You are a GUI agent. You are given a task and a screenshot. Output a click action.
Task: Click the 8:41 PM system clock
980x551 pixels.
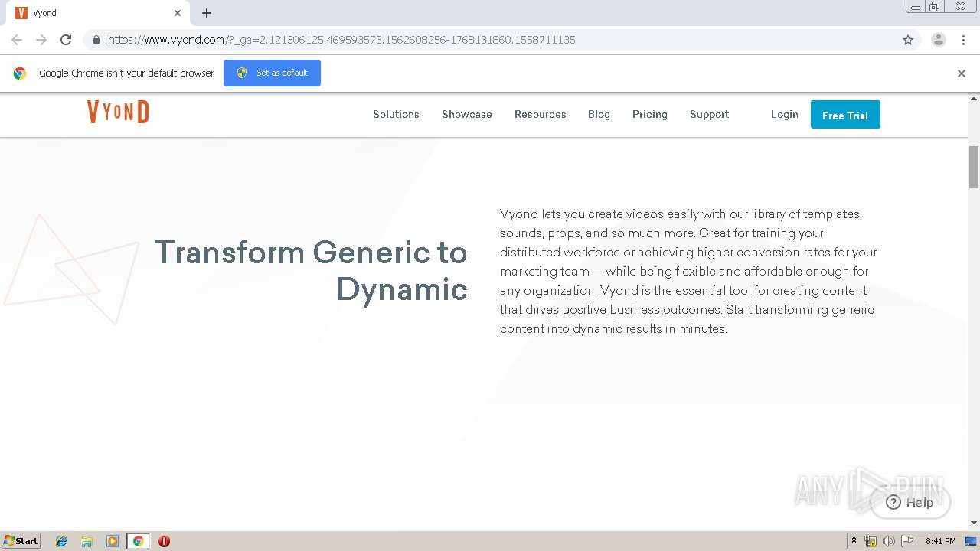point(940,541)
